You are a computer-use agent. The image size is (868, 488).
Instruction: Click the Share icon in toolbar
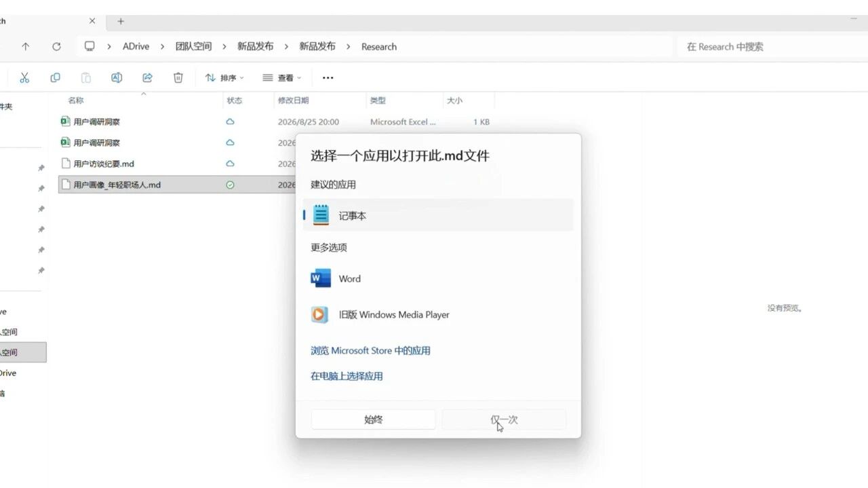147,78
